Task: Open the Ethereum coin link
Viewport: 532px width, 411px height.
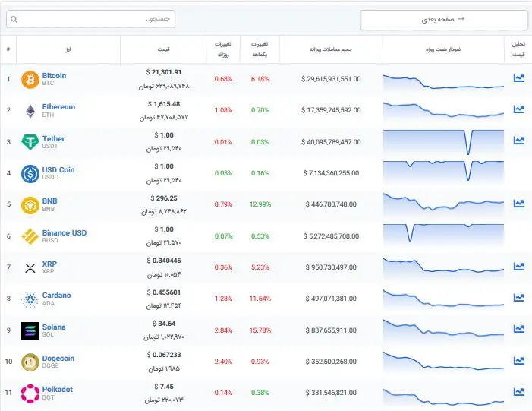Action: coord(58,106)
